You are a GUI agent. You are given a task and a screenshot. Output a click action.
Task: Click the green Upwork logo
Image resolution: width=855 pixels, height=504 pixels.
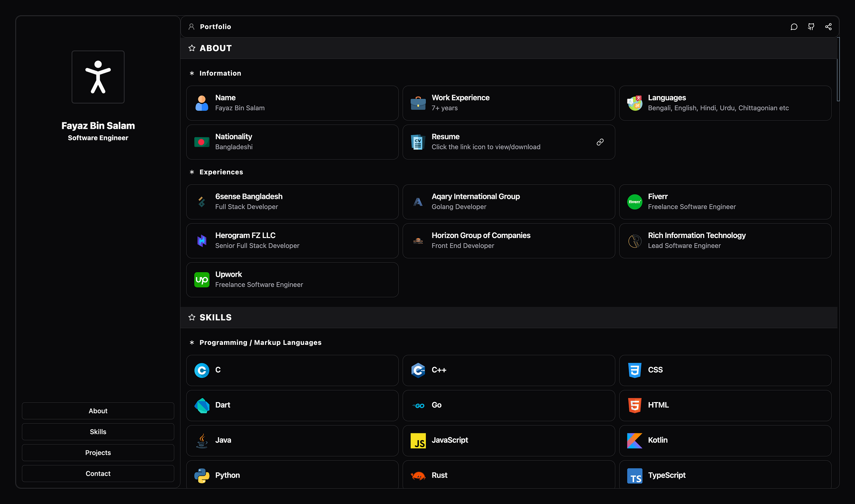click(x=202, y=279)
